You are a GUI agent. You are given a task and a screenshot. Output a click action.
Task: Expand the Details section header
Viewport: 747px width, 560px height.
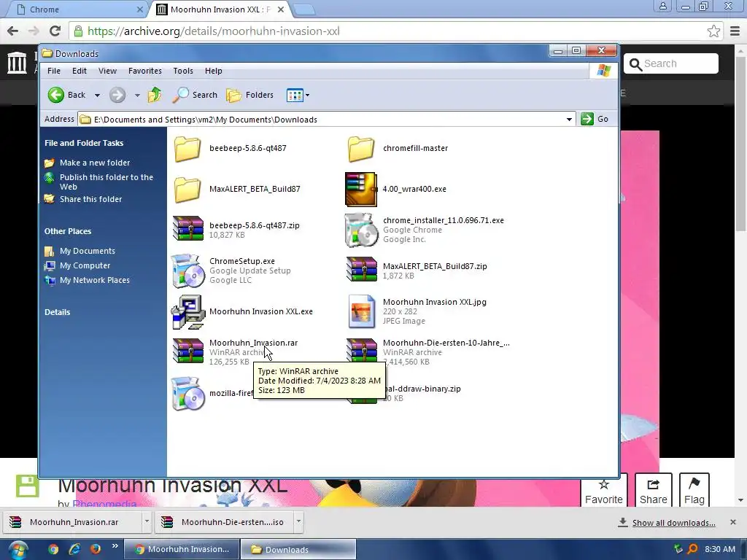click(x=57, y=312)
